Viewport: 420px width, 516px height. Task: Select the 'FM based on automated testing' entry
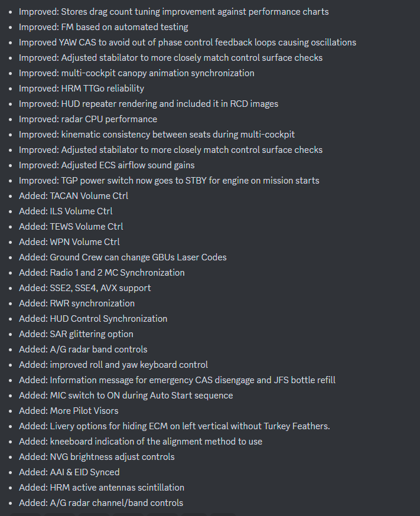pyautogui.click(x=103, y=27)
